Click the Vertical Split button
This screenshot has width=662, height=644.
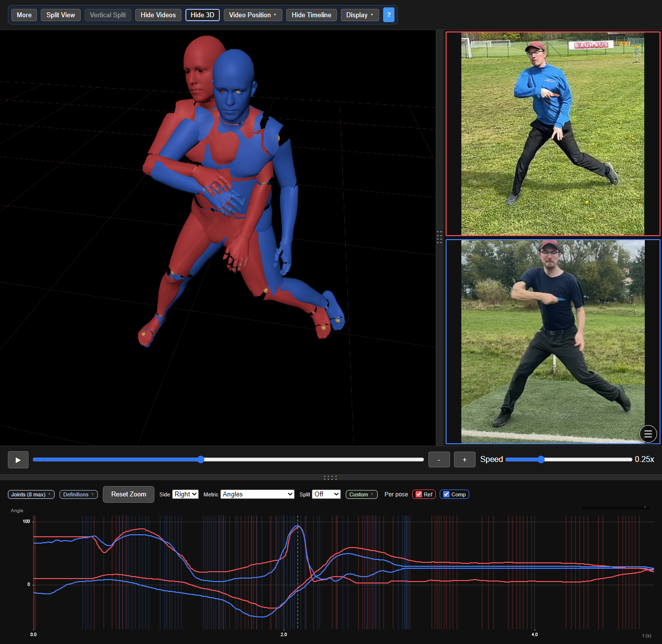tap(108, 15)
